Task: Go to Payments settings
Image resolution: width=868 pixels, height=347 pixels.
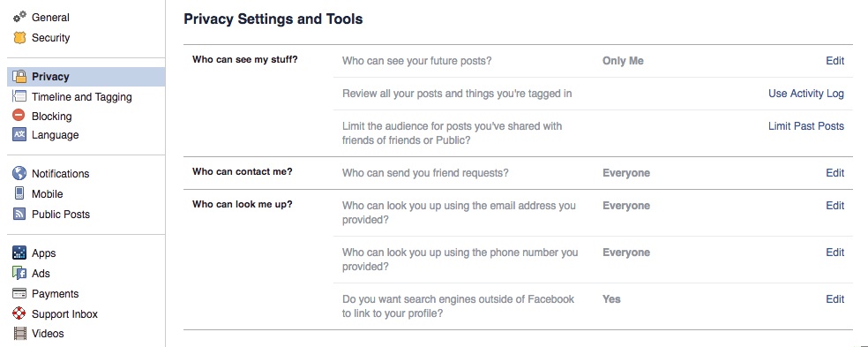Action: [55, 294]
